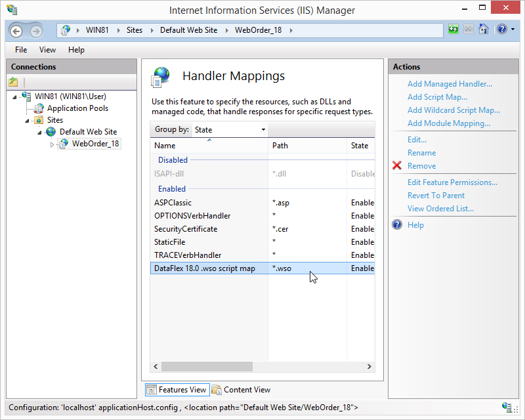
Task: Click the Application Pools icon
Action: pos(39,108)
